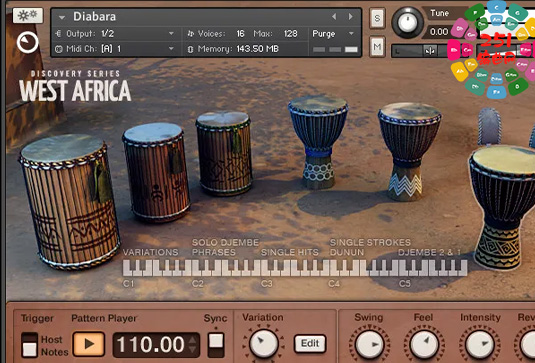Open instrument settings via gear icon
This screenshot has height=363, width=535.
pyautogui.click(x=28, y=15)
